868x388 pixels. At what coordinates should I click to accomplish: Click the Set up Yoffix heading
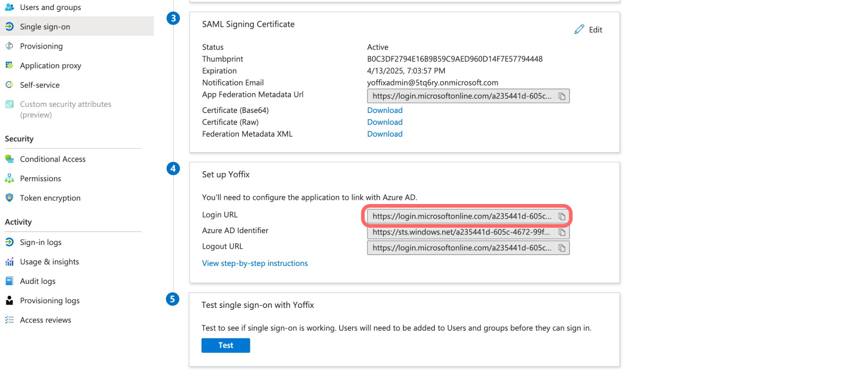[x=226, y=174]
